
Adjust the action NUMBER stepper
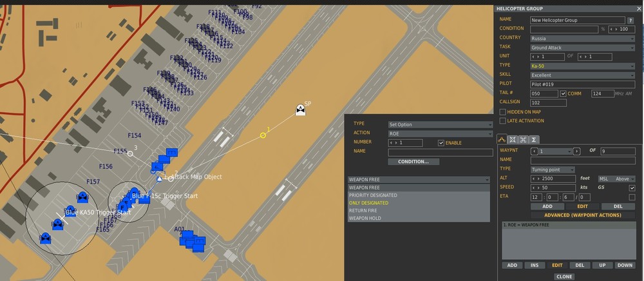pos(405,143)
